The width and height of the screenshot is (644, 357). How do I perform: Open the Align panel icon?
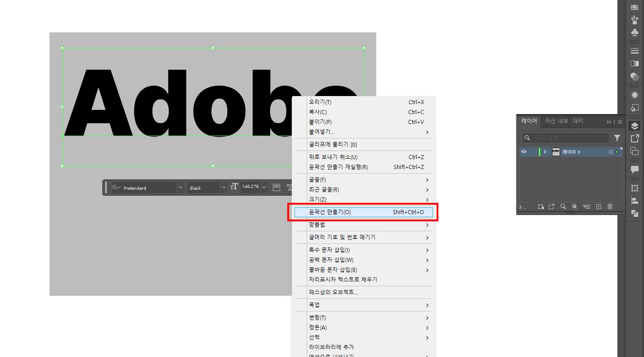(635, 201)
